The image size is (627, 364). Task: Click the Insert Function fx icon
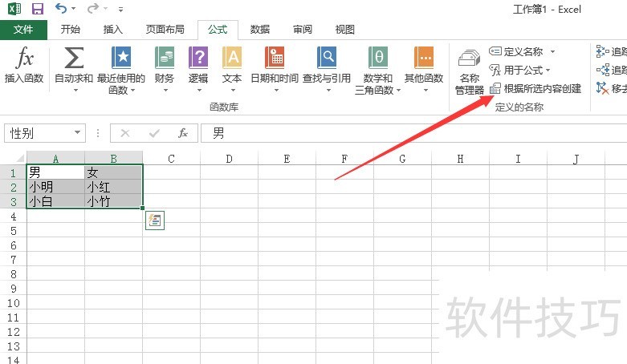coord(24,59)
